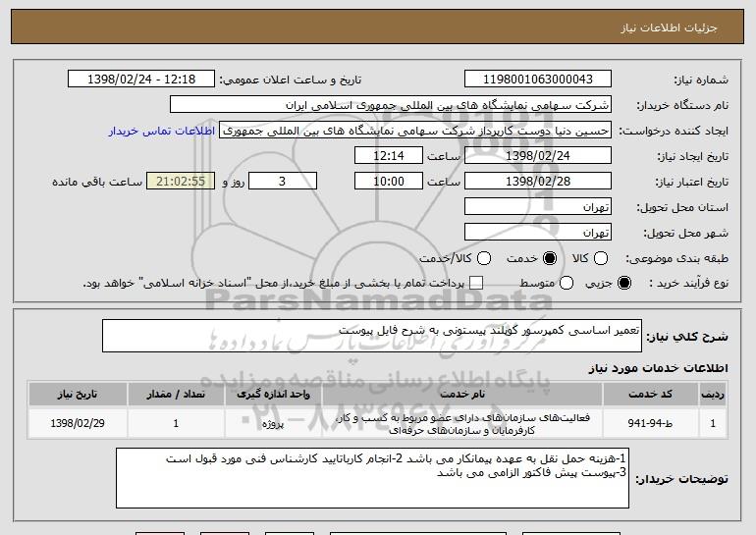Click the service name cell in row 1
The image size is (756, 535).
click(461, 423)
